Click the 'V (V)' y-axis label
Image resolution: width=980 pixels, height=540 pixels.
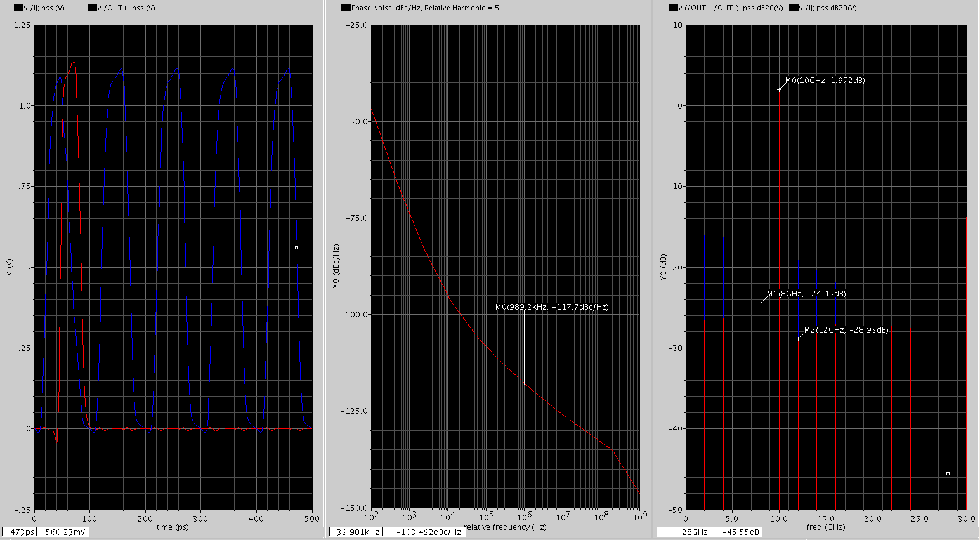click(9, 267)
